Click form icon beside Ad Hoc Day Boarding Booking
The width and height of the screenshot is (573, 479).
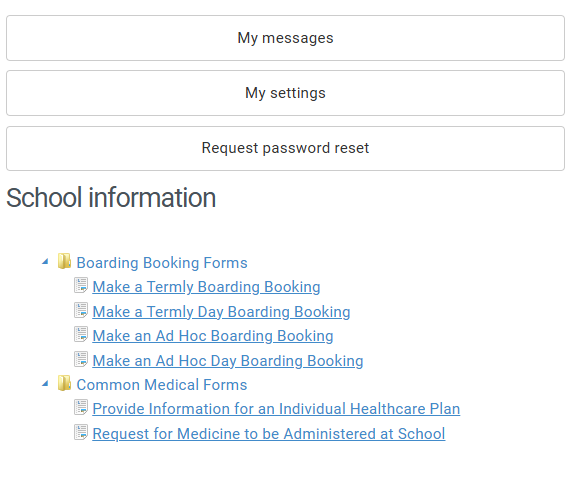coord(81,359)
